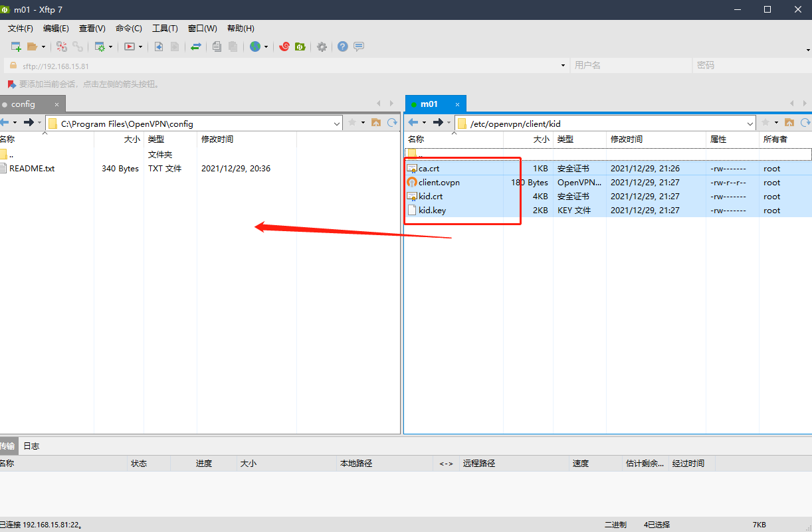Select ca.crt in remote pane
This screenshot has height=532, width=812.
[x=429, y=169]
